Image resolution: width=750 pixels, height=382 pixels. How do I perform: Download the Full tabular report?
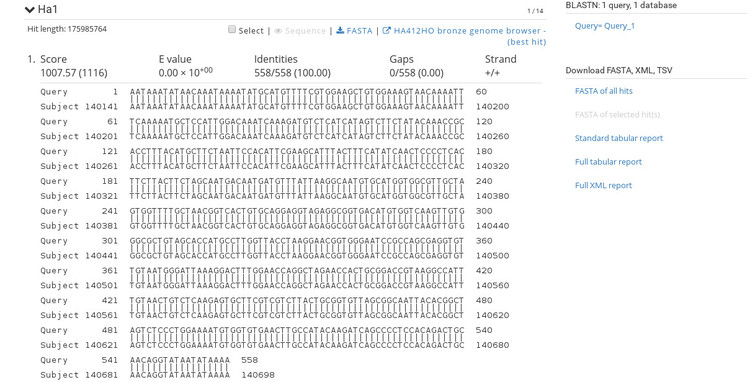click(608, 162)
